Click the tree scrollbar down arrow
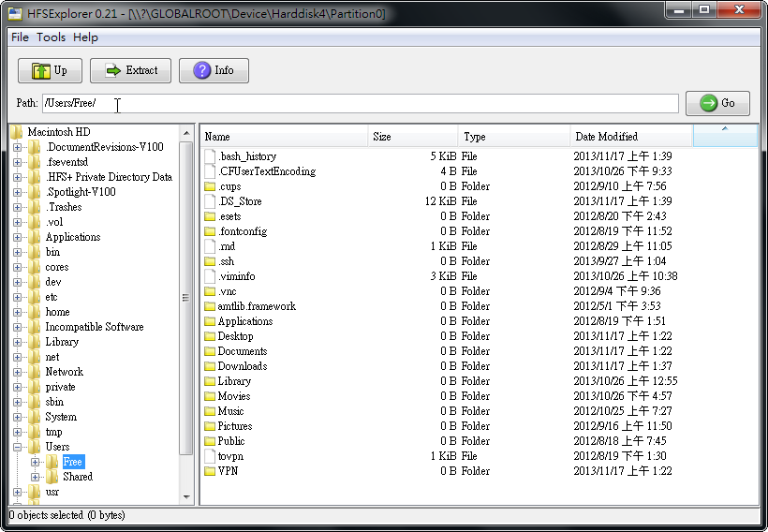Viewport: 768px width, 532px height. [x=186, y=496]
